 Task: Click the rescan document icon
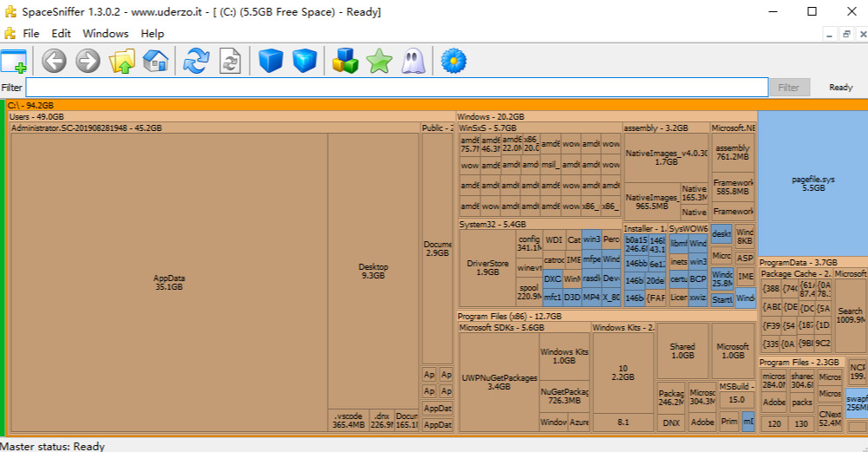230,61
